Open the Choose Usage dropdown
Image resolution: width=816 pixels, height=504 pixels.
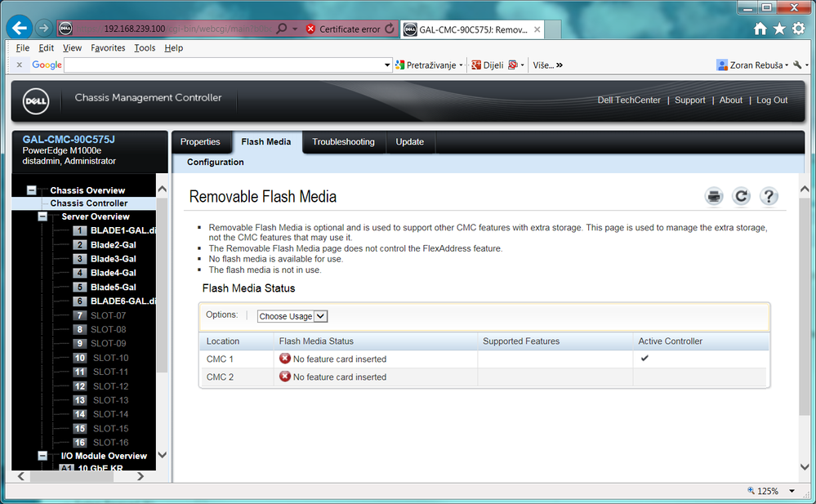(x=292, y=316)
